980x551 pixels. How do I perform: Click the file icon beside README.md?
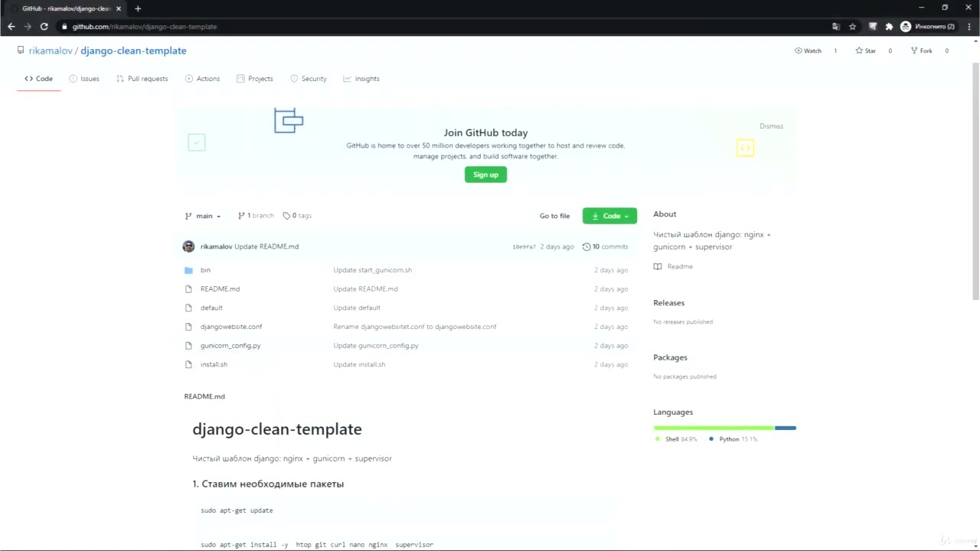[188, 289]
